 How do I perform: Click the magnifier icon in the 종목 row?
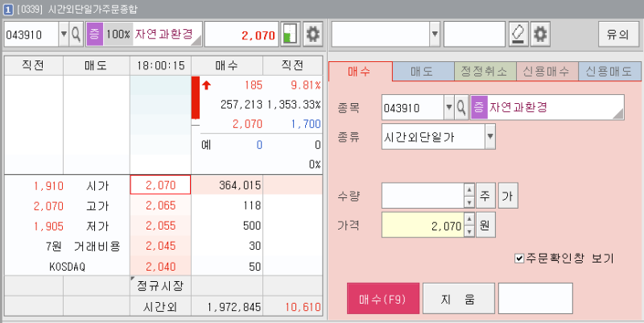click(x=461, y=108)
